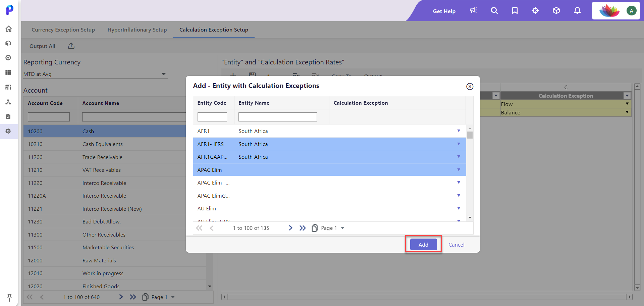Open Reporting Currency MTD at Avg dropdown

pos(95,74)
